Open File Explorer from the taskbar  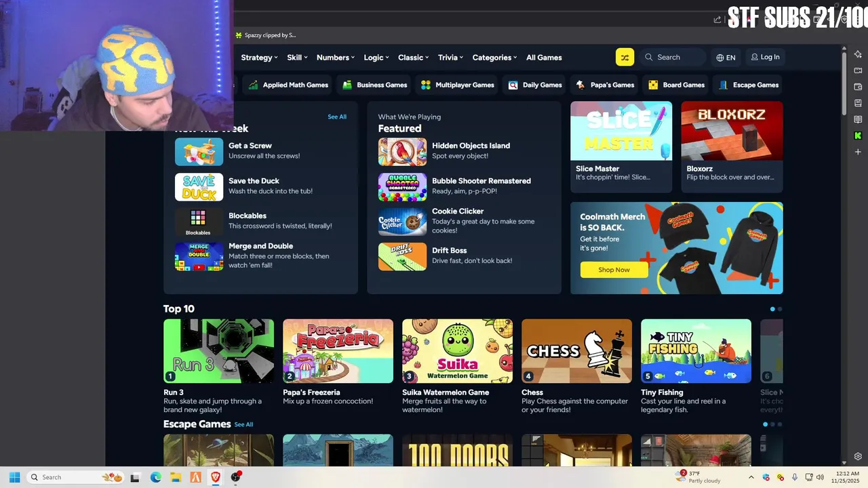coord(175,477)
